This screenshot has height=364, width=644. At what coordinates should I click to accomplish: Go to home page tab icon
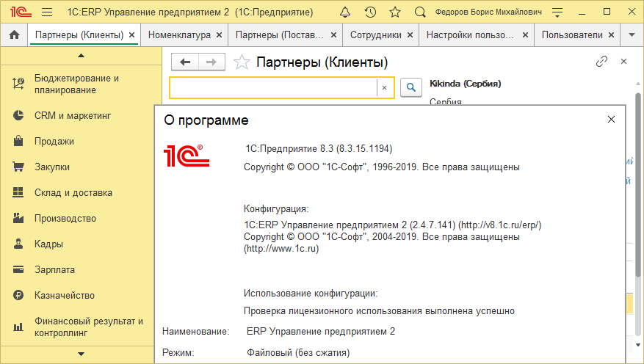[x=15, y=35]
